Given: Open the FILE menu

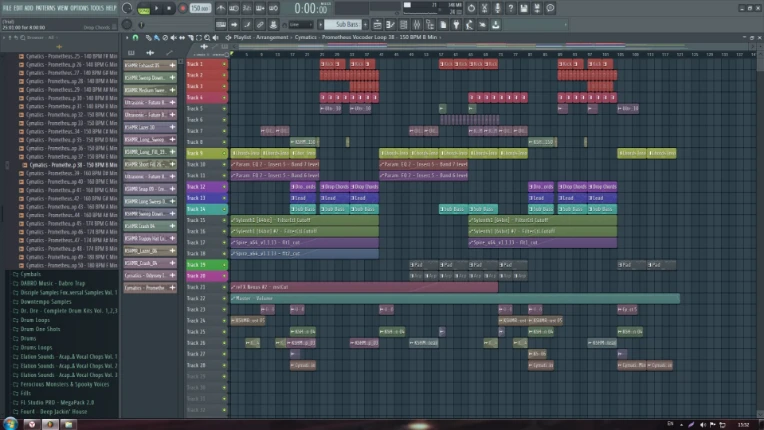Looking at the screenshot, I should (7, 8).
